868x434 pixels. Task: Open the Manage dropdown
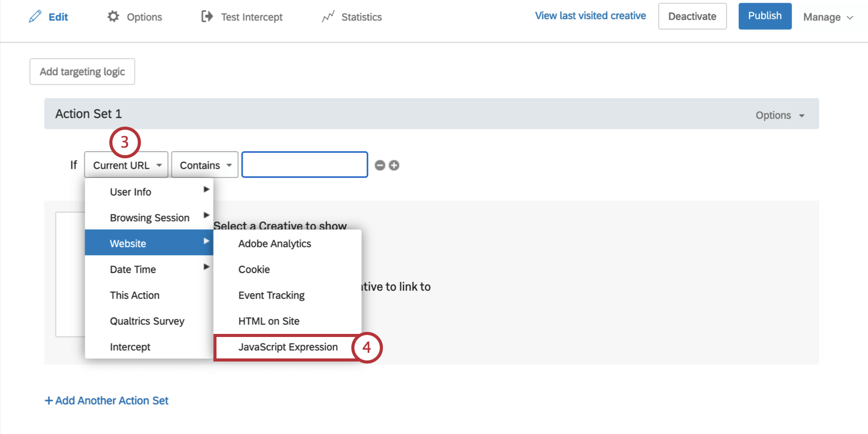coord(827,17)
